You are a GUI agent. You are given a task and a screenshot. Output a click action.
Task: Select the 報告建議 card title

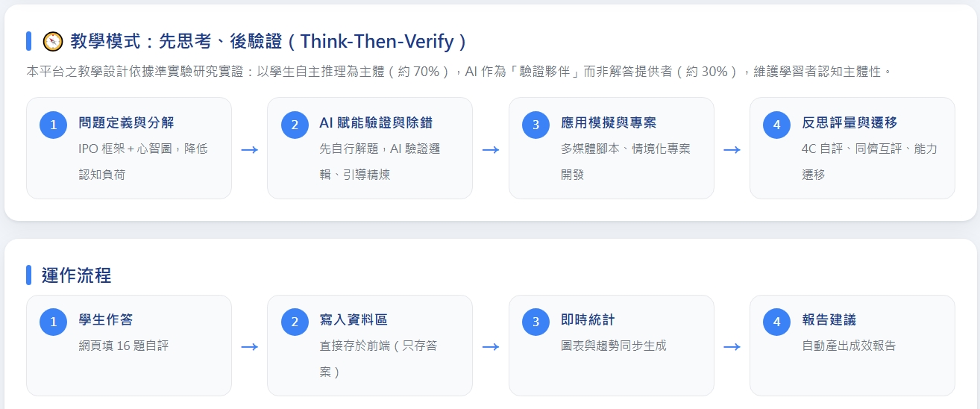click(829, 319)
